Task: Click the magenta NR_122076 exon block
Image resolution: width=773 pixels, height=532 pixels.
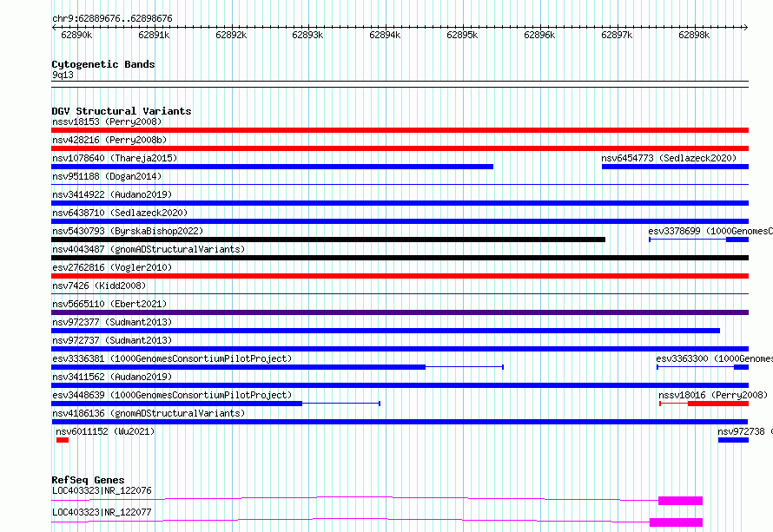Action: tap(680, 501)
